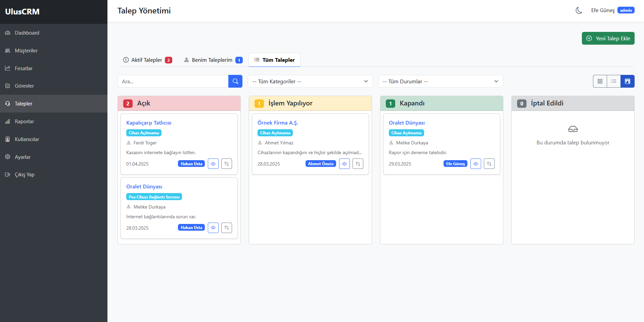View Kapalıçarşı Tatlıcısı ticket with eye icon
Image resolution: width=644 pixels, height=322 pixels.
[213, 164]
